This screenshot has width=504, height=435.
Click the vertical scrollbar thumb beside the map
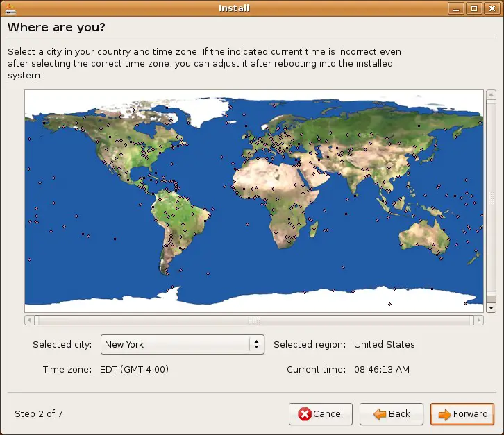(491, 198)
